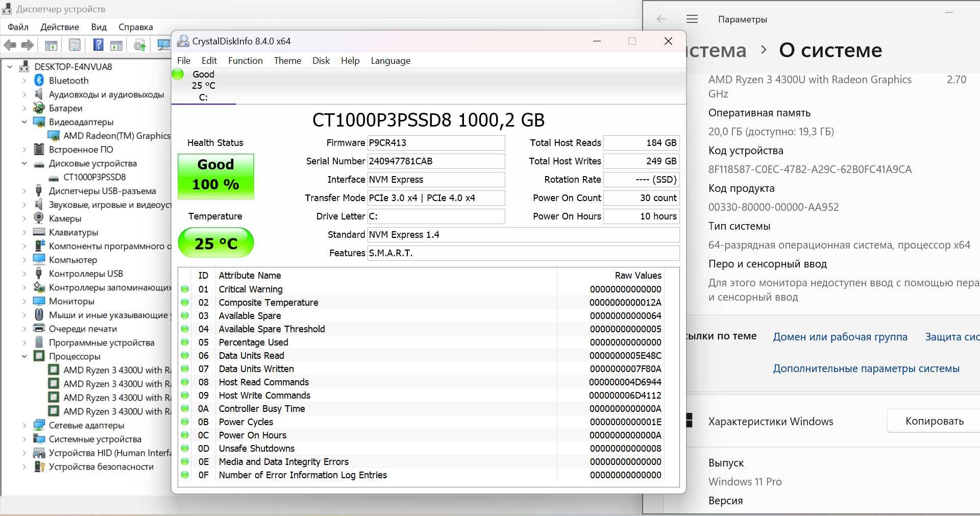Image resolution: width=980 pixels, height=516 pixels.
Task: Open the Disk menu in CrystalDiskInfo
Action: (321, 60)
